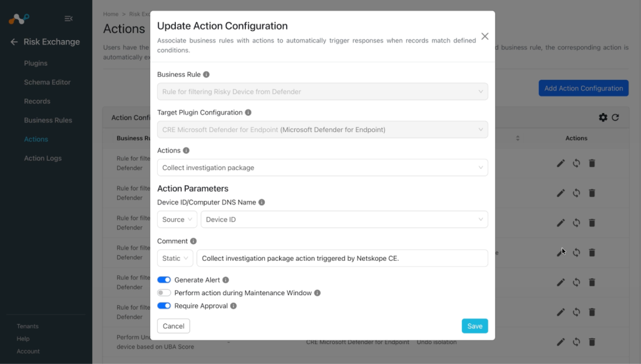The image size is (641, 364).
Task: Enable Perform action during Maintenance Window
Action: [164, 293]
